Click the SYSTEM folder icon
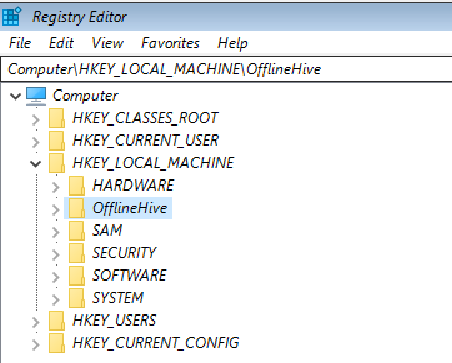Image resolution: width=452 pixels, height=363 pixels. (x=77, y=298)
